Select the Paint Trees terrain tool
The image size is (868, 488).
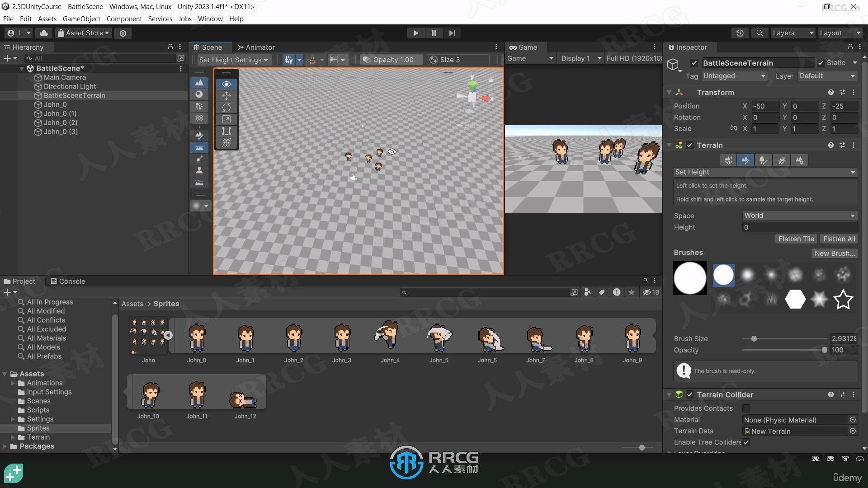coord(763,160)
